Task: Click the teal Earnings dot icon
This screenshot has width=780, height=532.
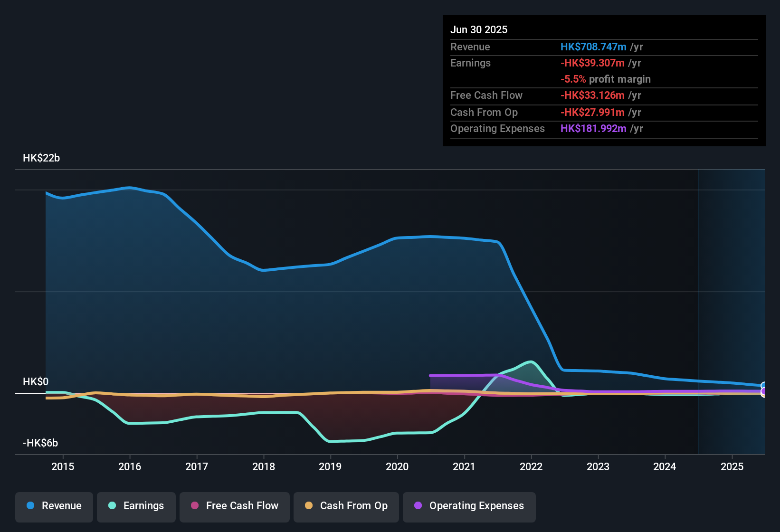Action: [112, 506]
